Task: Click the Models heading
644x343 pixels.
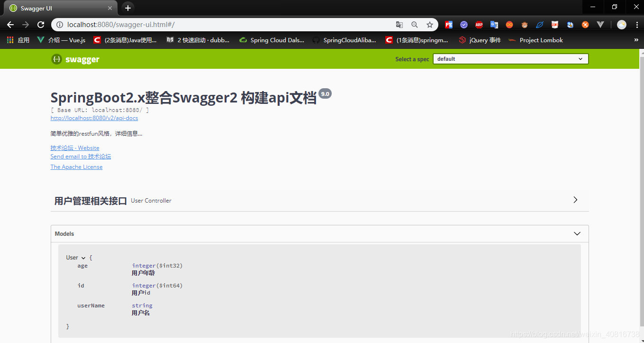Action: point(64,234)
